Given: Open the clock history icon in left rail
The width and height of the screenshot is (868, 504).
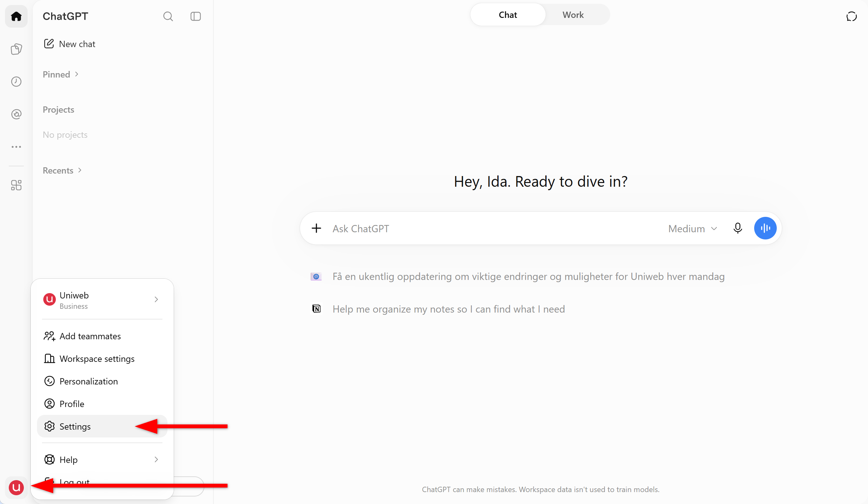Looking at the screenshot, I should click(16, 81).
